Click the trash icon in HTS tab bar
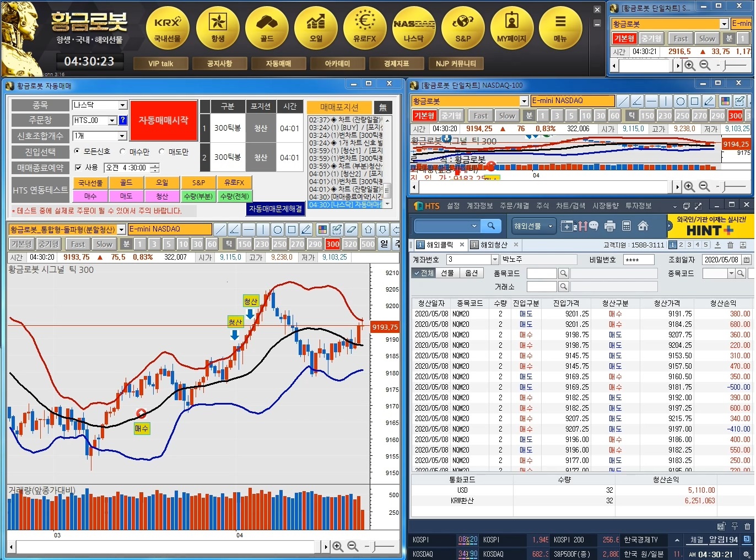756x560 pixels. pyautogui.click(x=730, y=245)
